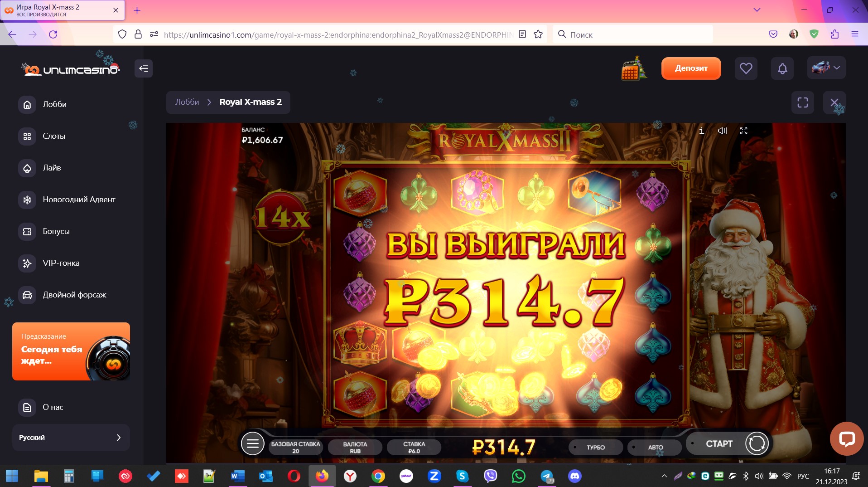Screen dimensions: 868x487
Task: Open Viber from the taskbar
Action: coord(491,476)
